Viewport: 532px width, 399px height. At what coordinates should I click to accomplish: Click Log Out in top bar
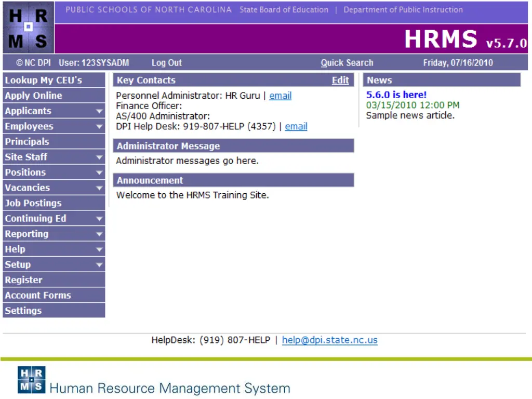click(167, 63)
